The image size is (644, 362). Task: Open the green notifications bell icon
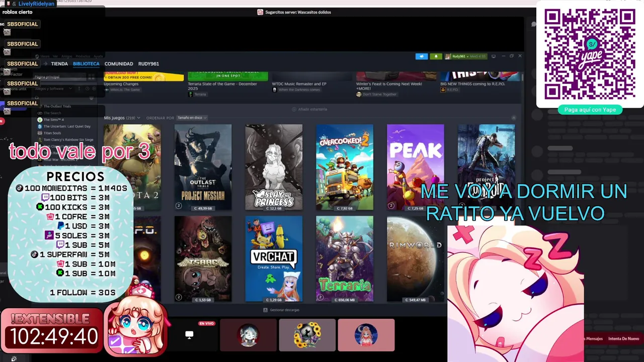[x=436, y=56]
